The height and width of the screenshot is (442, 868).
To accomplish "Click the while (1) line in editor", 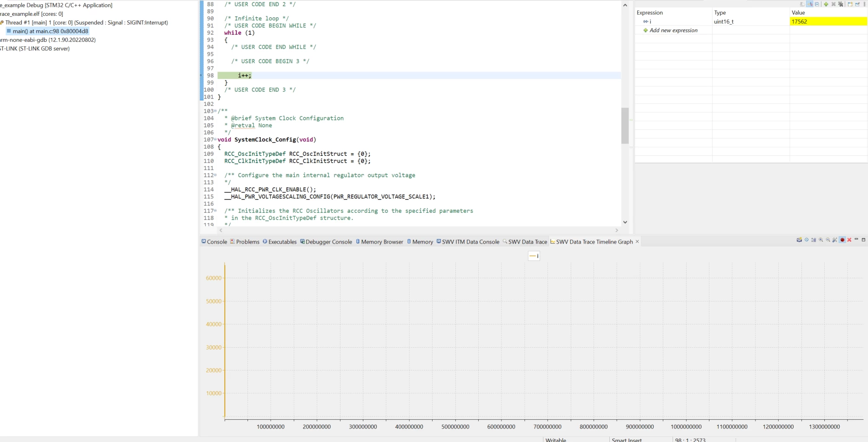I will click(x=239, y=33).
